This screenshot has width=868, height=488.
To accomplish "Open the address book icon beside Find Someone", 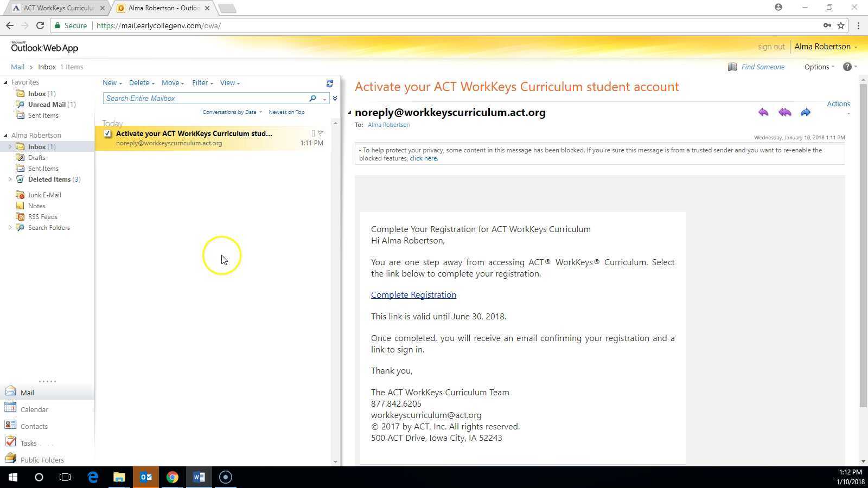I will pos(732,67).
